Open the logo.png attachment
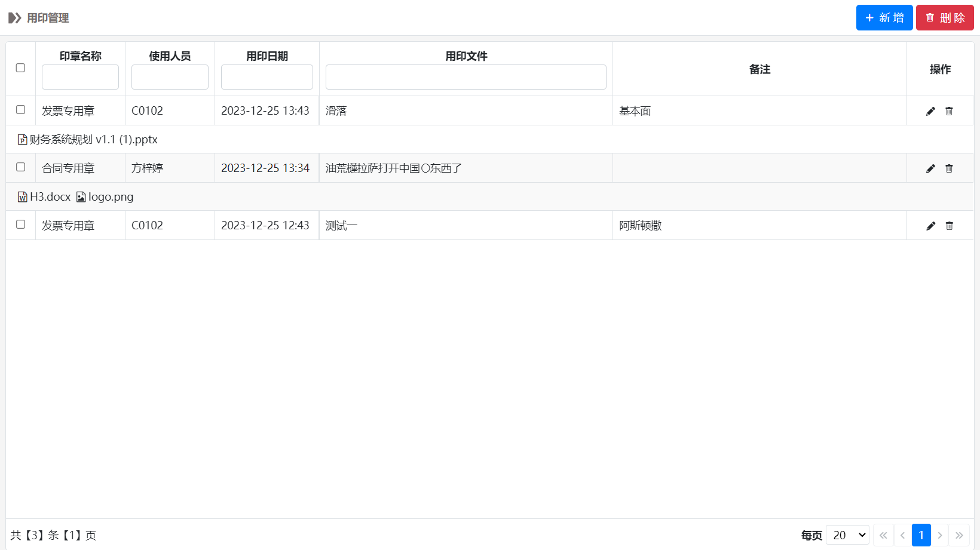The width and height of the screenshot is (980, 550). pos(111,197)
